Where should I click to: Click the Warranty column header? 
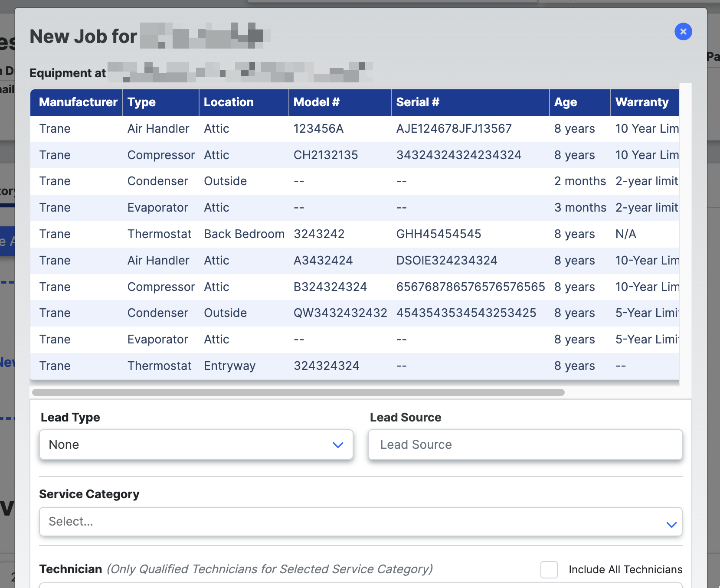coord(642,102)
